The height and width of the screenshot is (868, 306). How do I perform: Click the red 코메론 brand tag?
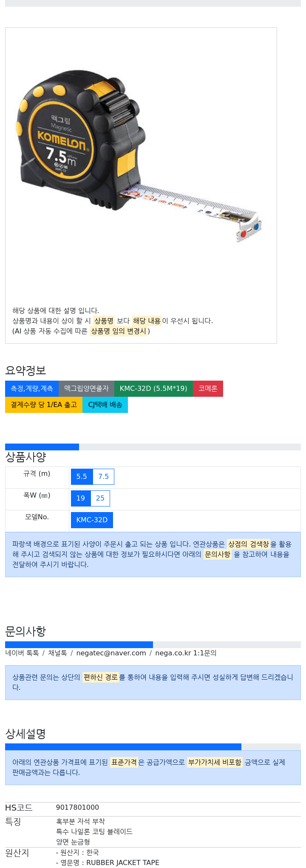208,389
